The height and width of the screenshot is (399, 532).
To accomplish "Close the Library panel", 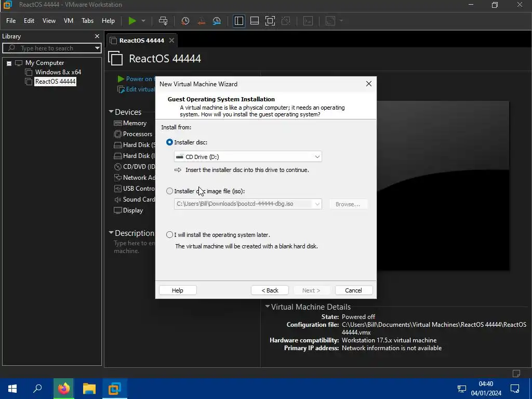I will (97, 36).
